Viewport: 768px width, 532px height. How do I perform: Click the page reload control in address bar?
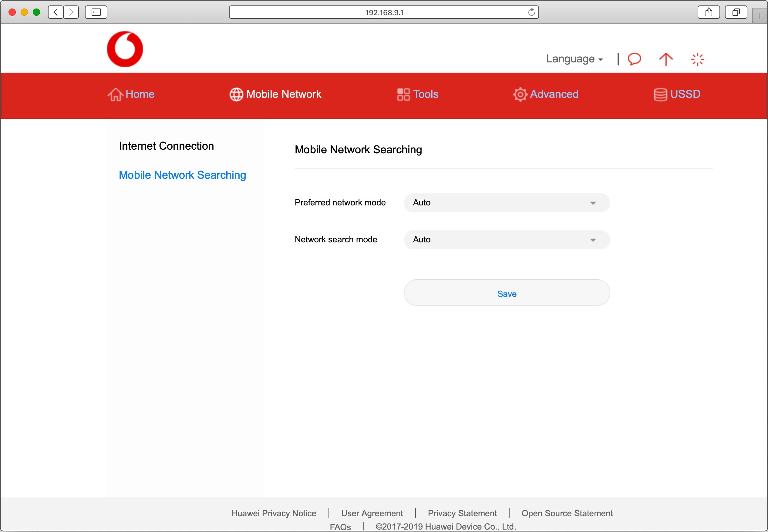pyautogui.click(x=531, y=12)
